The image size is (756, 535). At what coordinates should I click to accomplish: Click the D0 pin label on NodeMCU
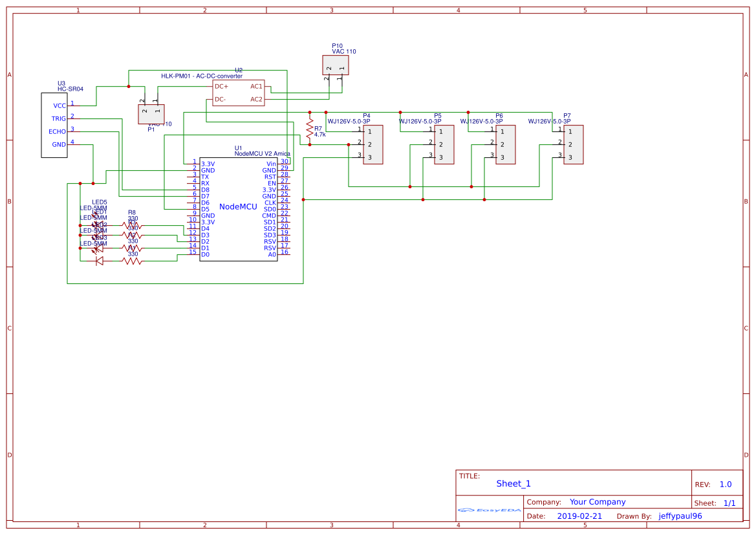tap(205, 255)
